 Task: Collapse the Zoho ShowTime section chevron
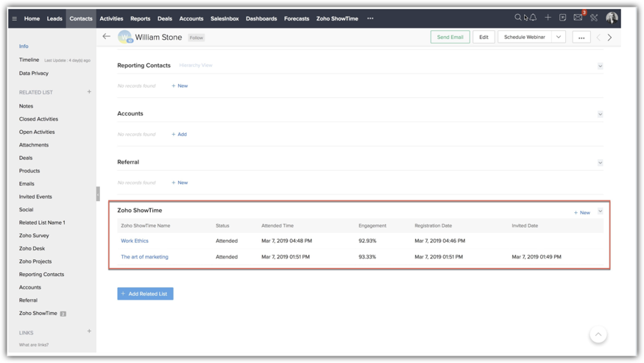click(600, 211)
